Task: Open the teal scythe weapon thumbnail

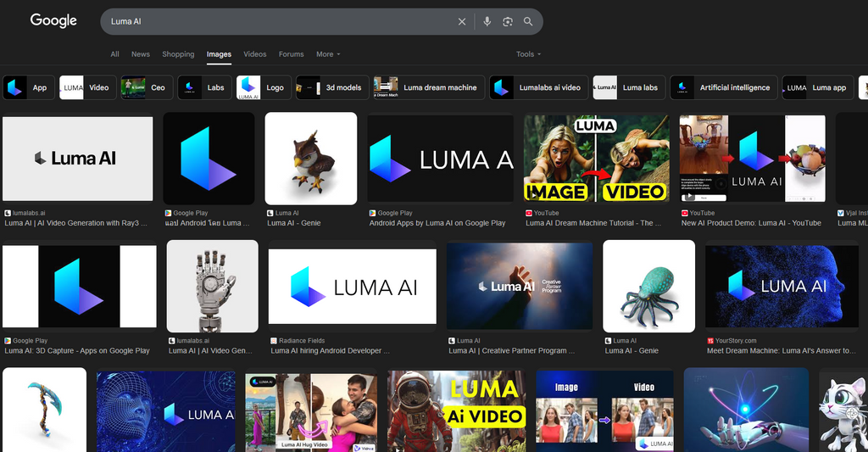Action: pos(44,410)
